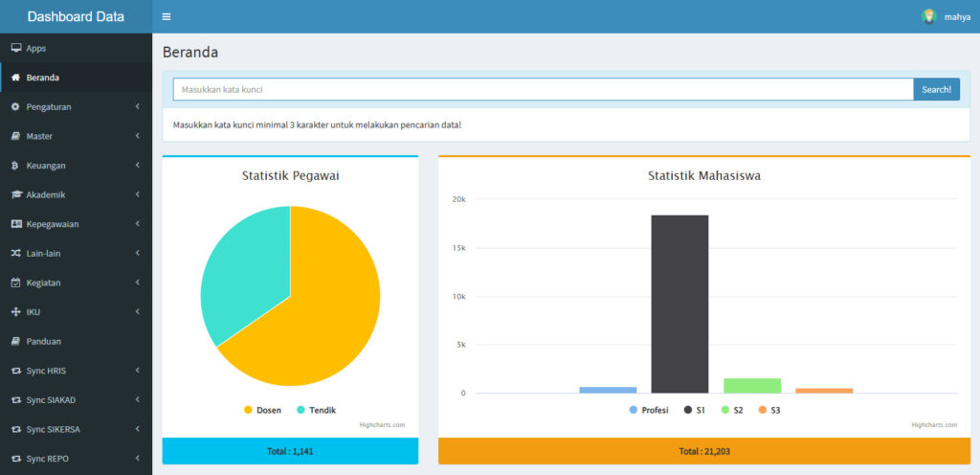The width and height of the screenshot is (980, 475).
Task: Open the Highcharts.com link under pie chart
Action: pos(382,424)
